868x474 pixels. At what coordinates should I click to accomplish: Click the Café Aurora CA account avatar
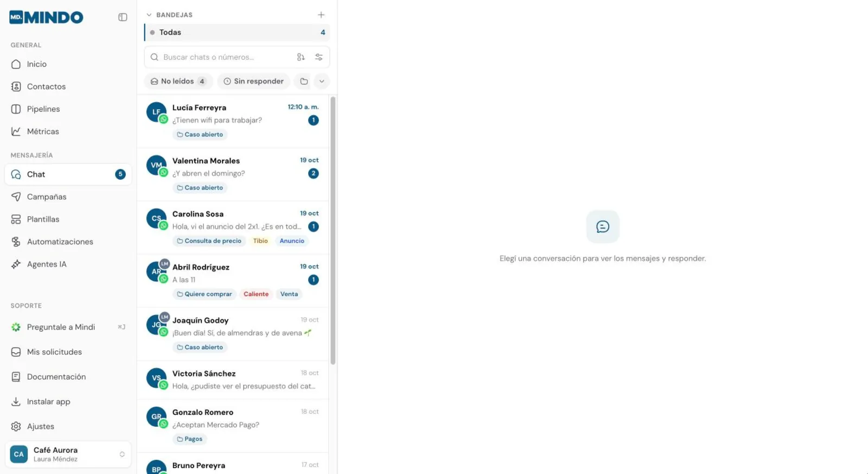19,454
